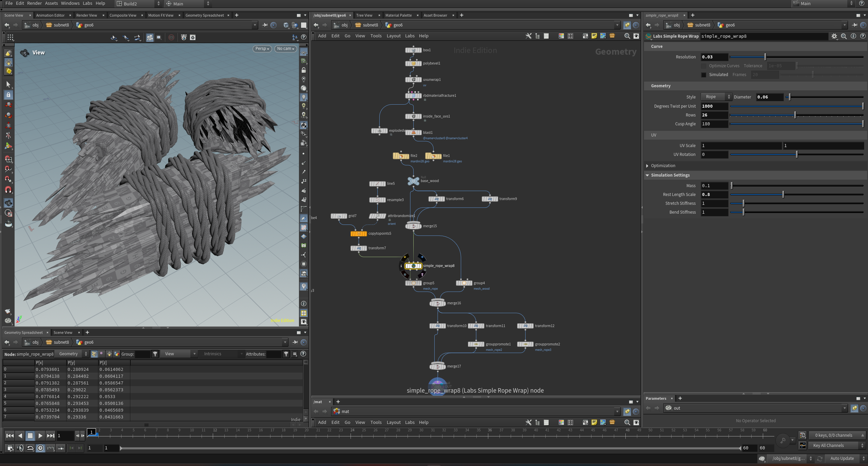Open the Geometry attribute class dropdown
This screenshot has width=868, height=466.
point(72,354)
